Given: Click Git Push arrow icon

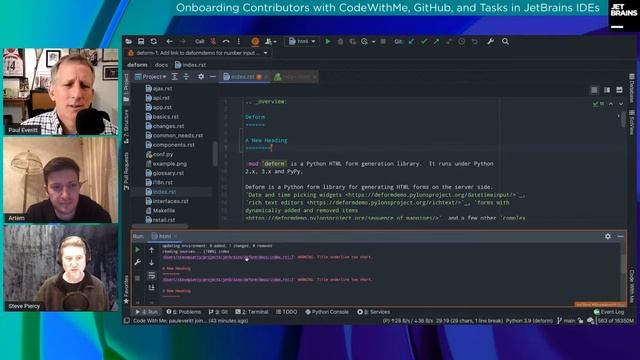Looking at the screenshot, I should coord(436,41).
